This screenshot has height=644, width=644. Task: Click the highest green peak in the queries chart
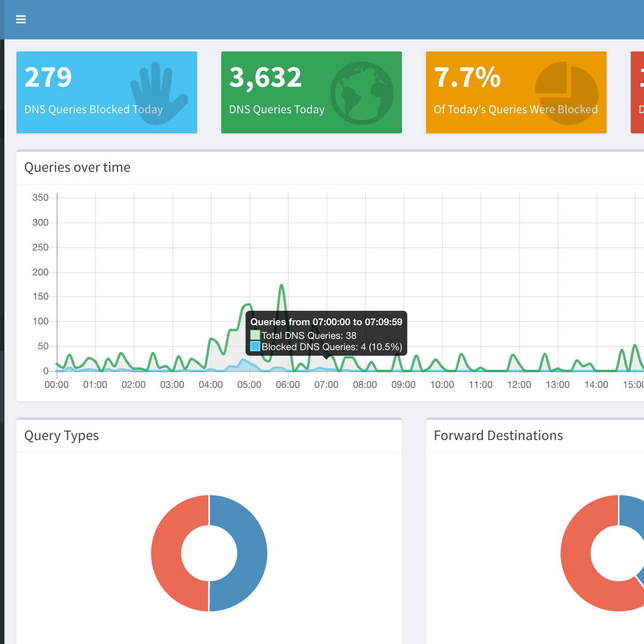282,287
